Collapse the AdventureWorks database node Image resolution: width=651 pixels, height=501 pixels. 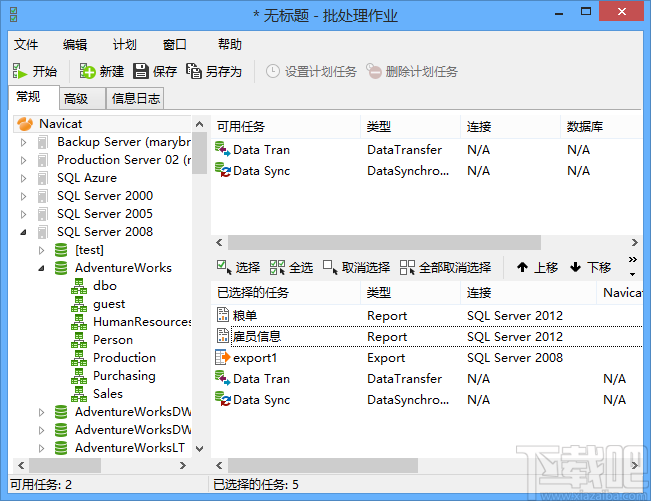pos(42,268)
